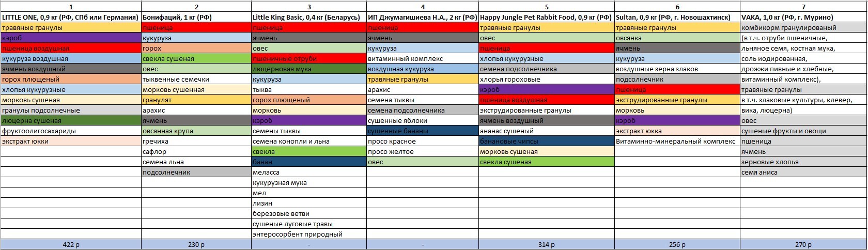Click the Бонифаций, 1 кг (РФ) header cell
The image size is (868, 250).
pos(196,17)
